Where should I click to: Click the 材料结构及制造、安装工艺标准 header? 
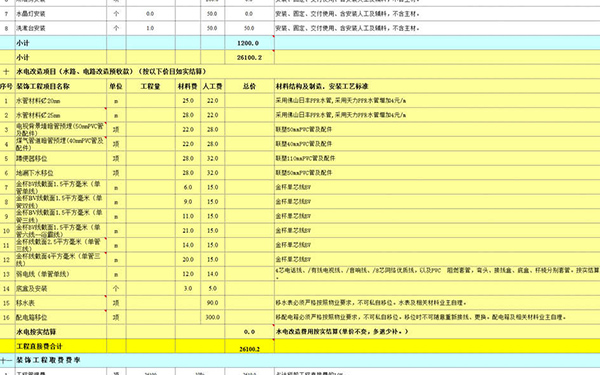click(x=322, y=86)
